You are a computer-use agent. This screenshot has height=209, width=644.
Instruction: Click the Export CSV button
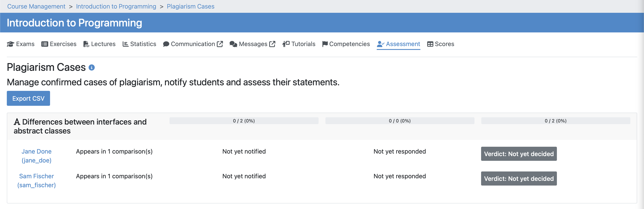coord(28,98)
